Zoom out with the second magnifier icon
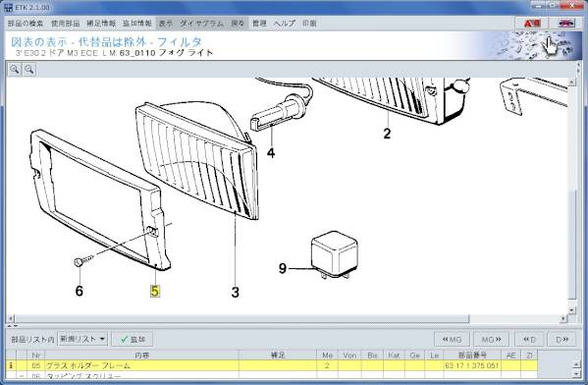 29,70
